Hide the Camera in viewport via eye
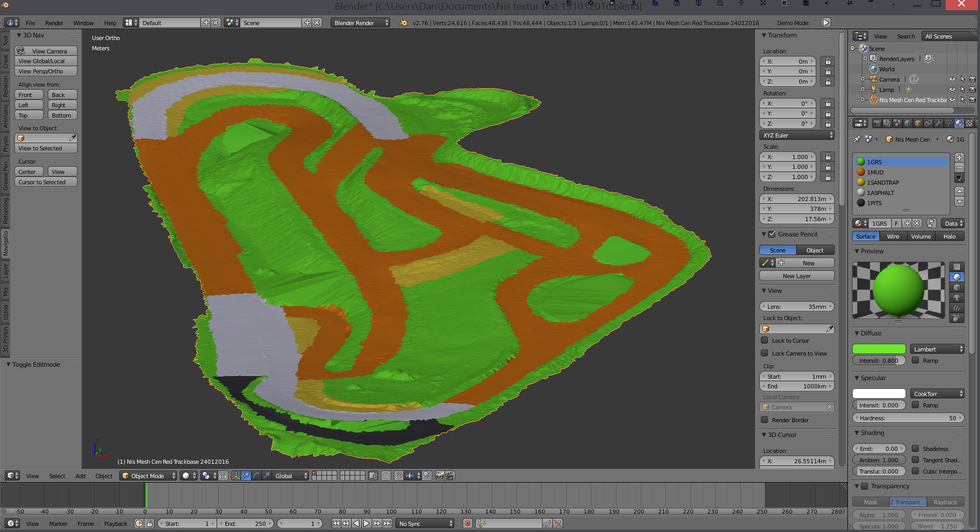The width and height of the screenshot is (980, 532). (x=952, y=79)
